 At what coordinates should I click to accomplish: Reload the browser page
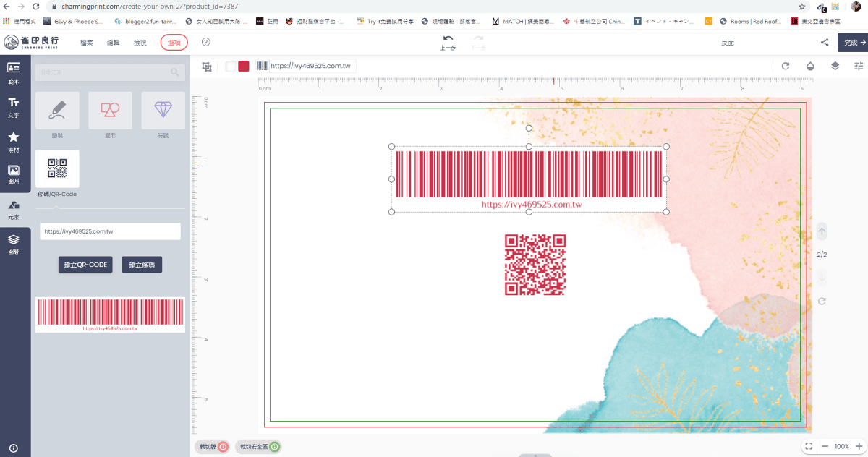pyautogui.click(x=35, y=6)
